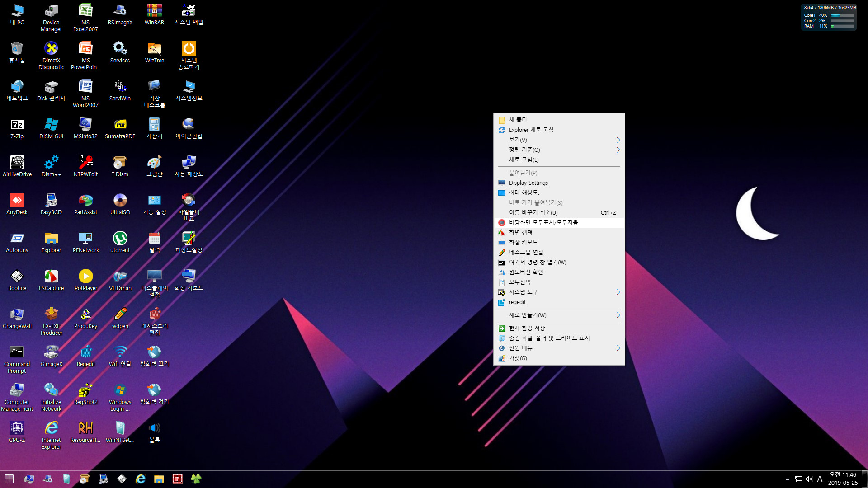Image resolution: width=868 pixels, height=488 pixels.
Task: Launch PotPlayer from the desktop
Action: [85, 281]
